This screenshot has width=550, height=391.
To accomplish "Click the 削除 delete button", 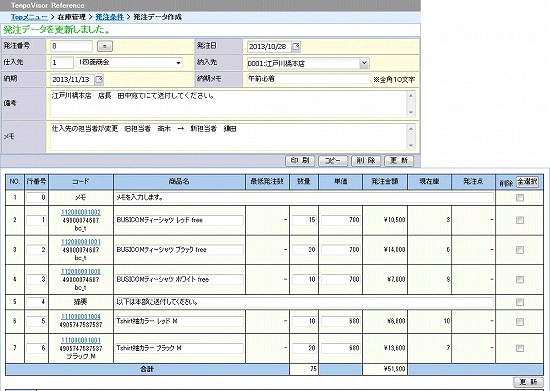I will click(366, 161).
